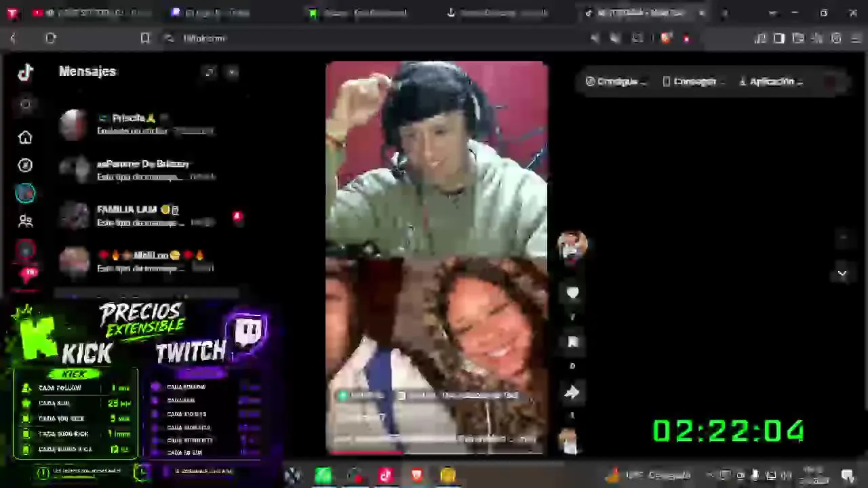Open the creator's profile avatar beside video

(x=572, y=245)
